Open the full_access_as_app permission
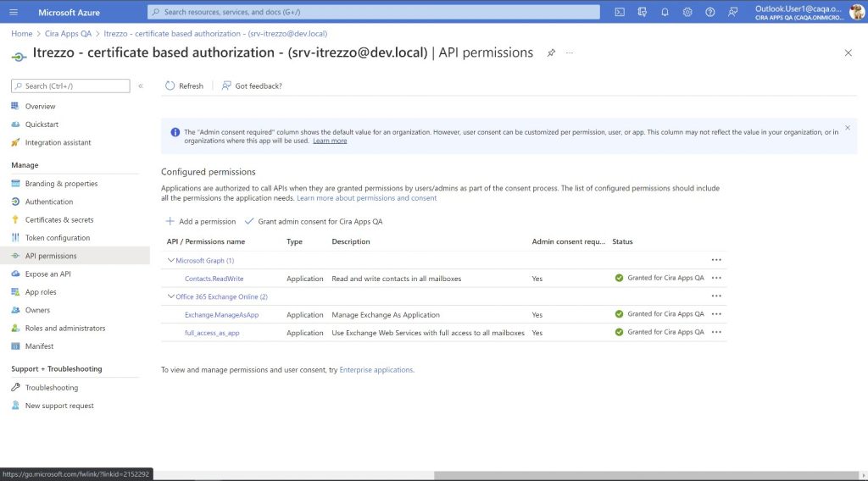 [212, 333]
